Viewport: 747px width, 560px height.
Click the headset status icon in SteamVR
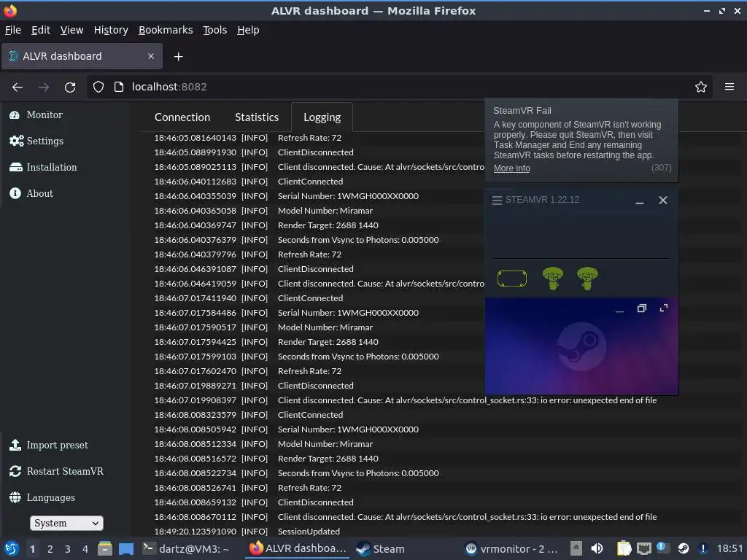point(512,279)
